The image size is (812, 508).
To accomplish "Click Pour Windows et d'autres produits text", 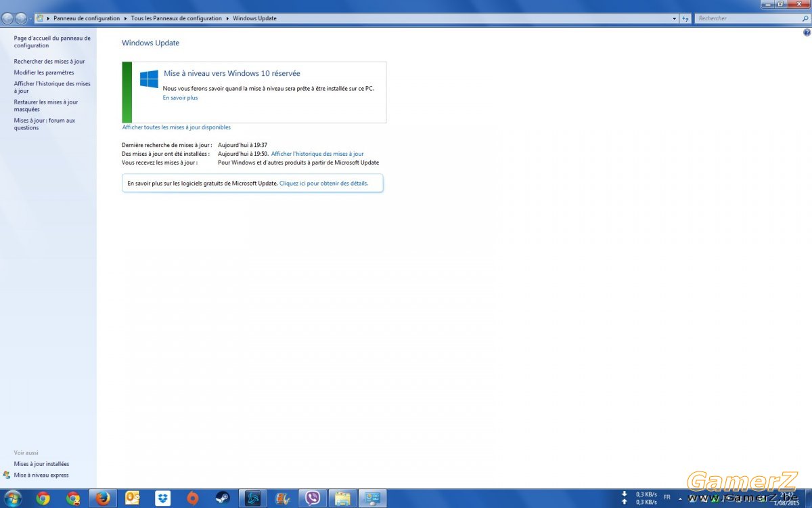I will pyautogui.click(x=298, y=163).
